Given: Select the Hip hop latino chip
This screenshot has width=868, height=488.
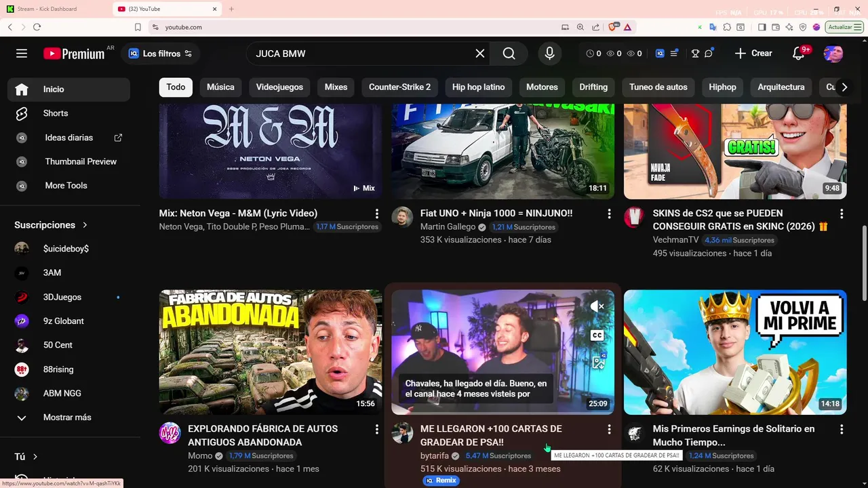Looking at the screenshot, I should pos(479,87).
